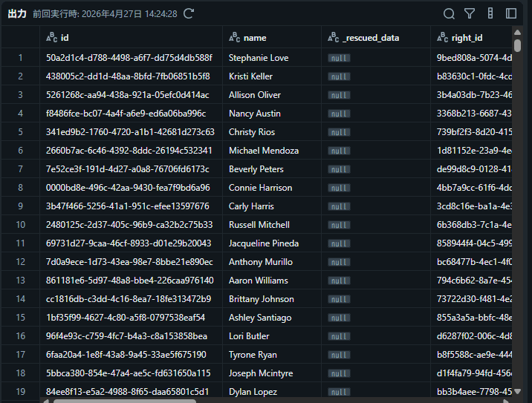Select the cell with name Christy Rios
This screenshot has width=532, height=403.
click(x=272, y=132)
